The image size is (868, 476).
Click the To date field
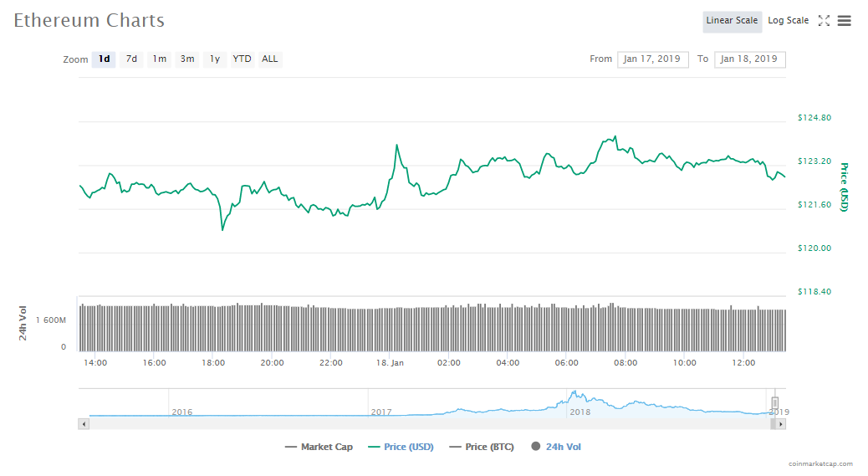pyautogui.click(x=749, y=59)
